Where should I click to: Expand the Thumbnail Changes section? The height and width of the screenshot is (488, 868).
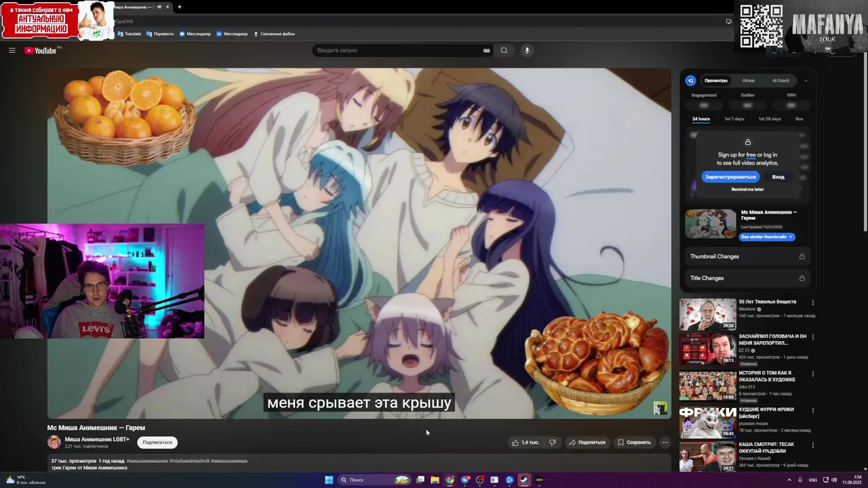point(747,256)
